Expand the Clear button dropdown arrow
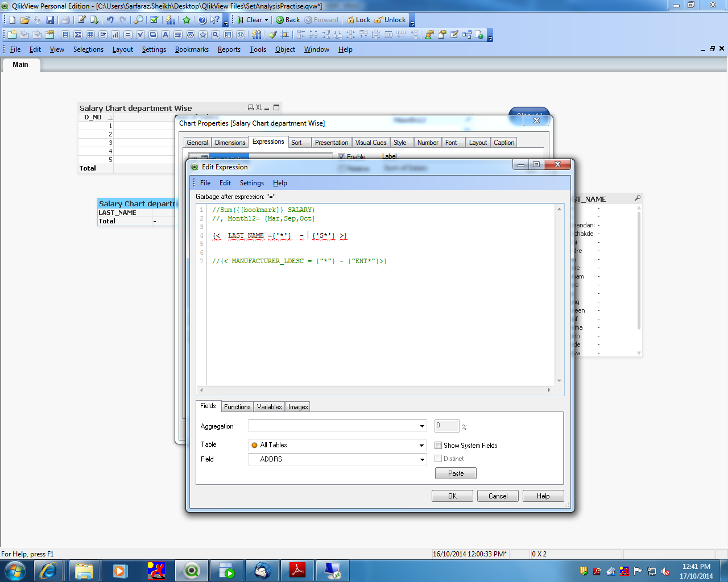 266,20
